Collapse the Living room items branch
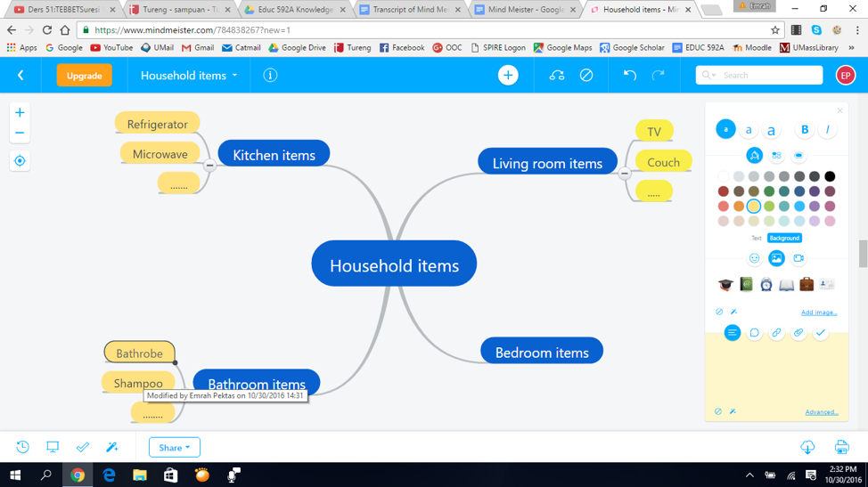Screen dimensions: 868x487 pyautogui.click(x=625, y=174)
